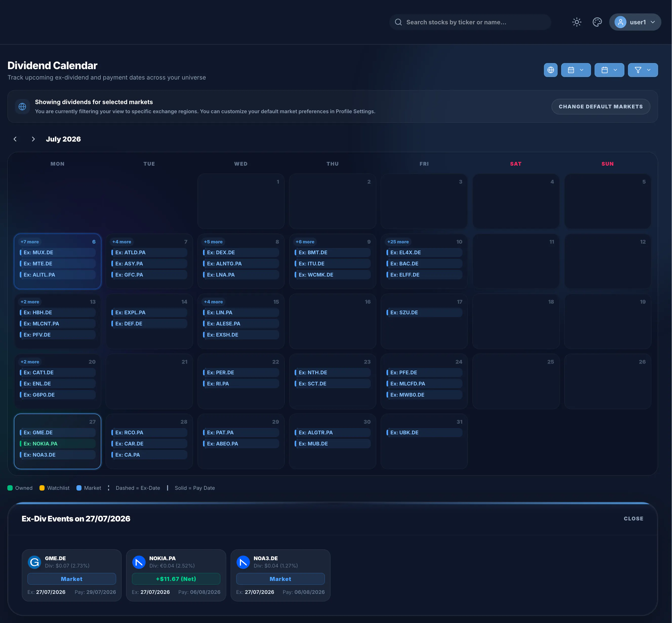Select Ex: WCMK.DE event
The height and width of the screenshot is (623, 672).
(333, 275)
